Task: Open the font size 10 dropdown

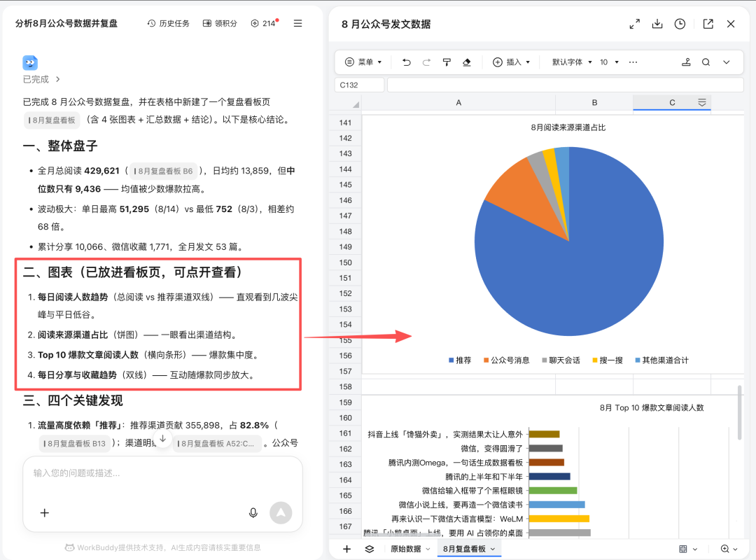Action: point(609,62)
